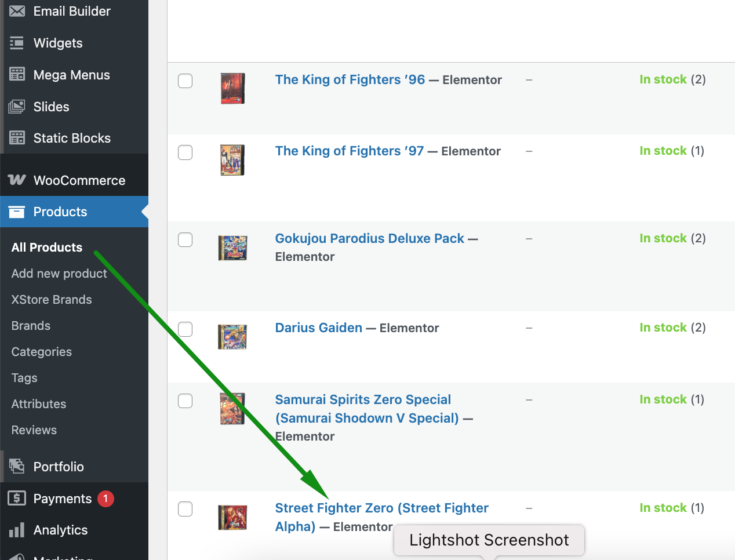Click the Gokujou Parodius product thumbnail

pos(232,248)
